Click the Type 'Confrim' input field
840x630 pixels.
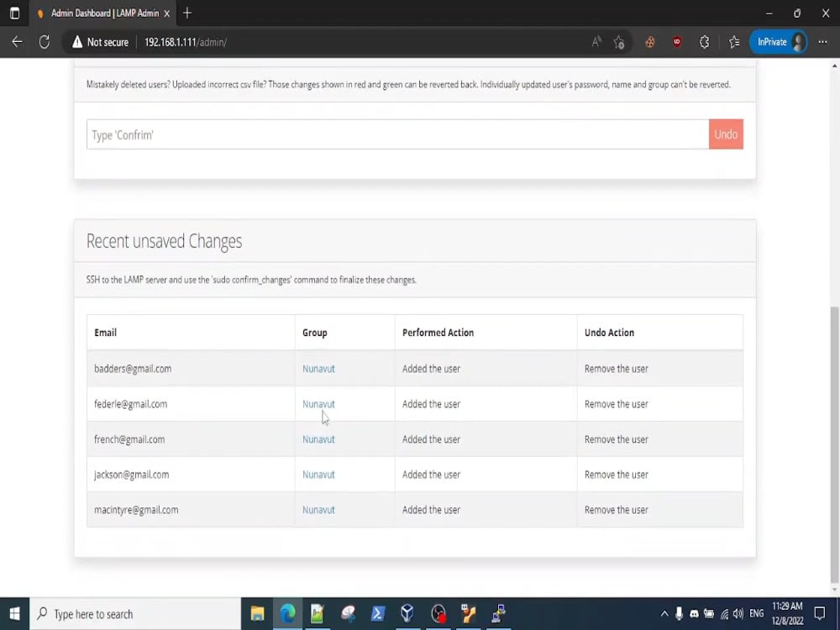pos(336,134)
